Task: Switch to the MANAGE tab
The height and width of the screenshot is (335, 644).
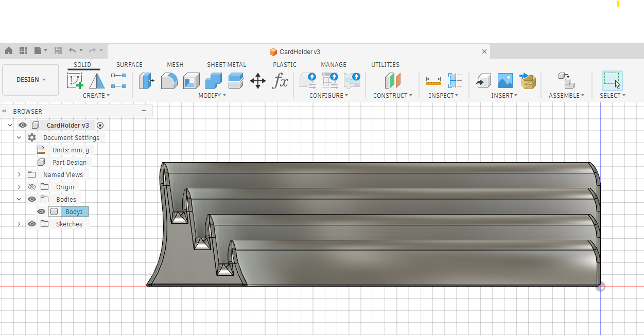Action: point(334,65)
